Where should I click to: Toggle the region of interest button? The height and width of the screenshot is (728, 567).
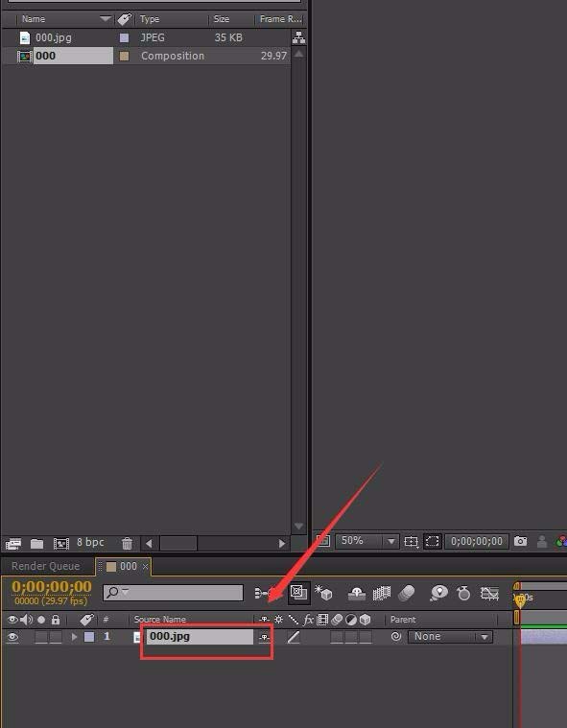[433, 541]
